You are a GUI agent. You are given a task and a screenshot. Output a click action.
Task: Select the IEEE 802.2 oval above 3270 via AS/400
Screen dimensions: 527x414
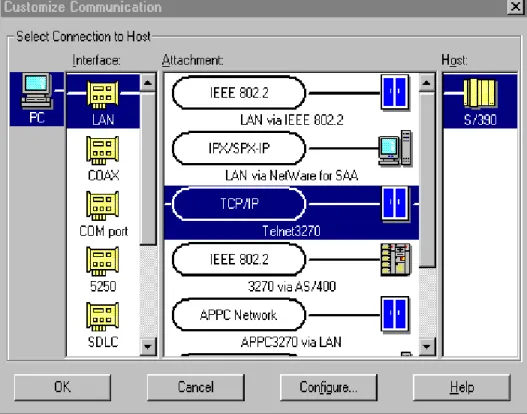[239, 259]
